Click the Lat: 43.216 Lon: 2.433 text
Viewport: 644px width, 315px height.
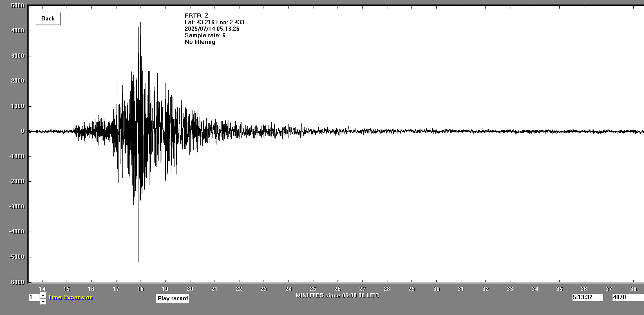[215, 22]
